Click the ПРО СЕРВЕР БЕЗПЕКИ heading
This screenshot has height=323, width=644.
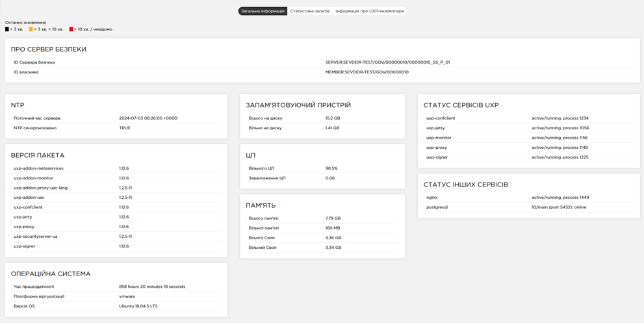click(x=49, y=49)
